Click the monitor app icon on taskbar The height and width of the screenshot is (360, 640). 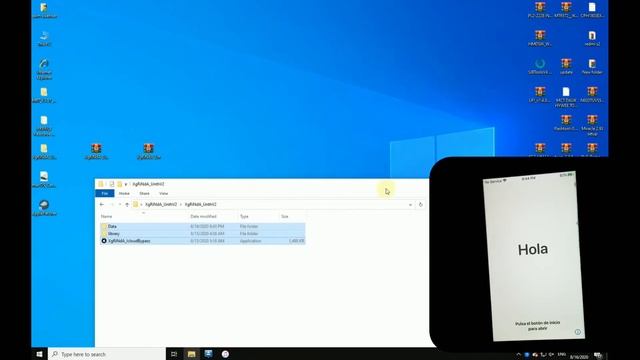tap(209, 354)
